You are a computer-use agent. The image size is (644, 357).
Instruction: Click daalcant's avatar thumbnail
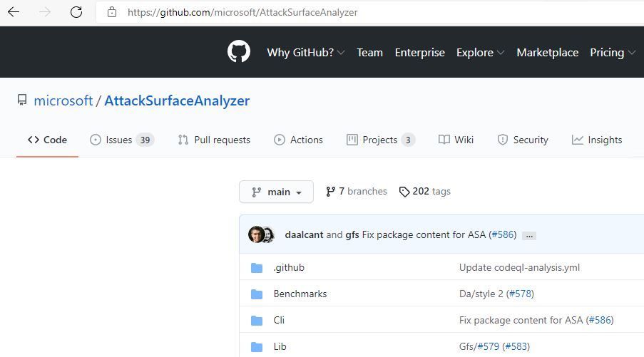256,234
